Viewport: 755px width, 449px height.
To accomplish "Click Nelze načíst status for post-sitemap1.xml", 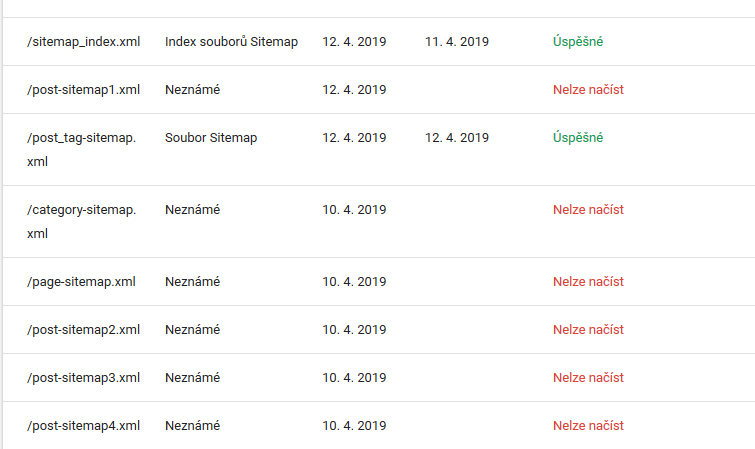I will click(x=588, y=90).
